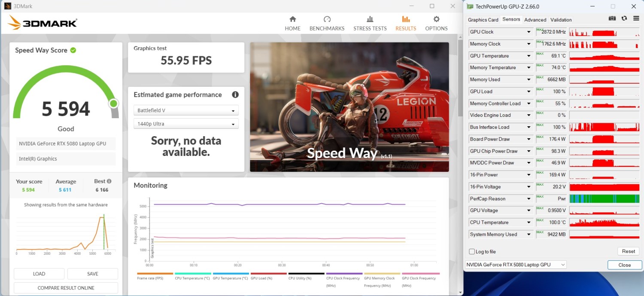Screen dimensions: 644x296
Task: Click the GPU-Z title bar icon
Action: 470,6
